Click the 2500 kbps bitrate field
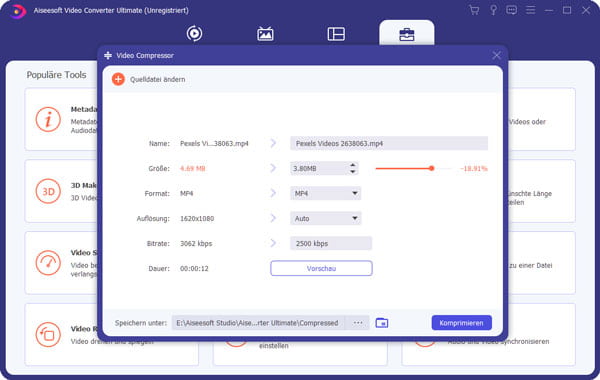The height and width of the screenshot is (380, 600). coord(331,243)
